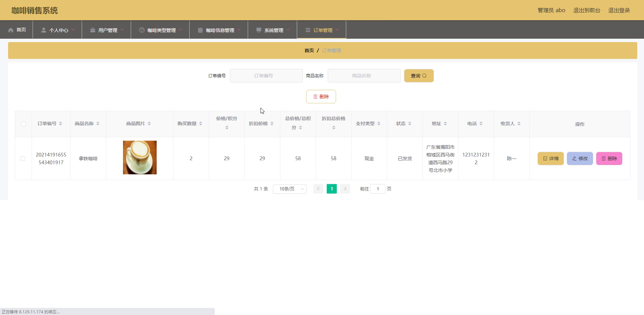
Task: Click the 拿铁咖啡 product name cell
Action: (x=88, y=159)
